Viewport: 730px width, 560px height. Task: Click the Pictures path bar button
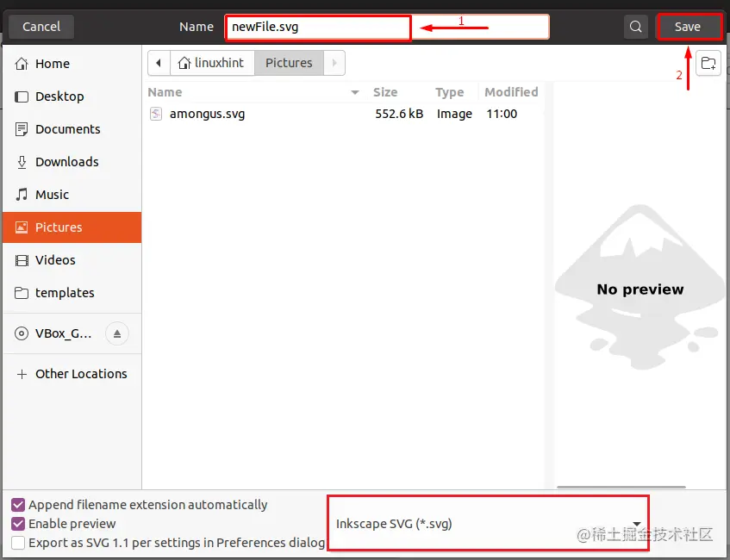point(289,63)
